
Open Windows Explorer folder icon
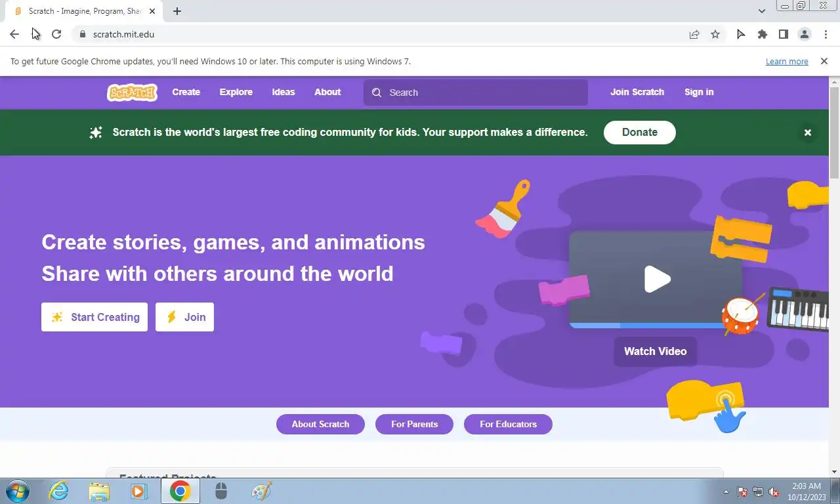(x=99, y=491)
